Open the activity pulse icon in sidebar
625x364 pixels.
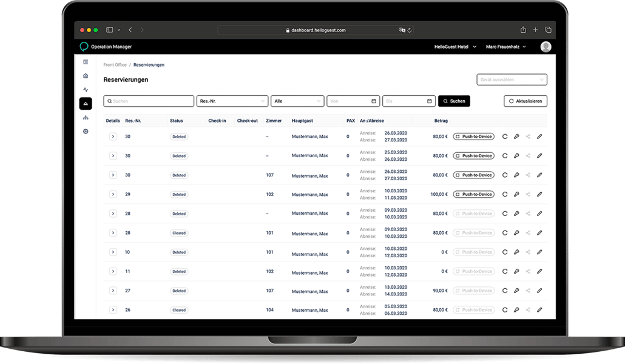86,90
